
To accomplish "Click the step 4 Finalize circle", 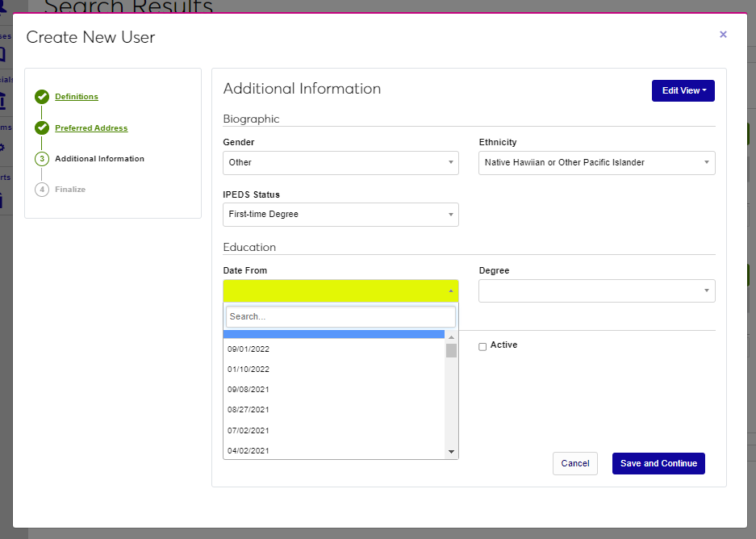I will (42, 190).
